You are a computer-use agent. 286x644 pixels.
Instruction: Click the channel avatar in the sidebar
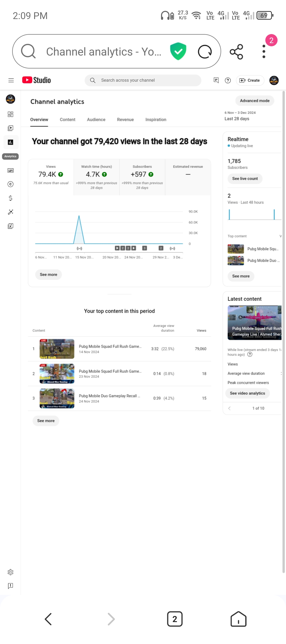point(10,99)
